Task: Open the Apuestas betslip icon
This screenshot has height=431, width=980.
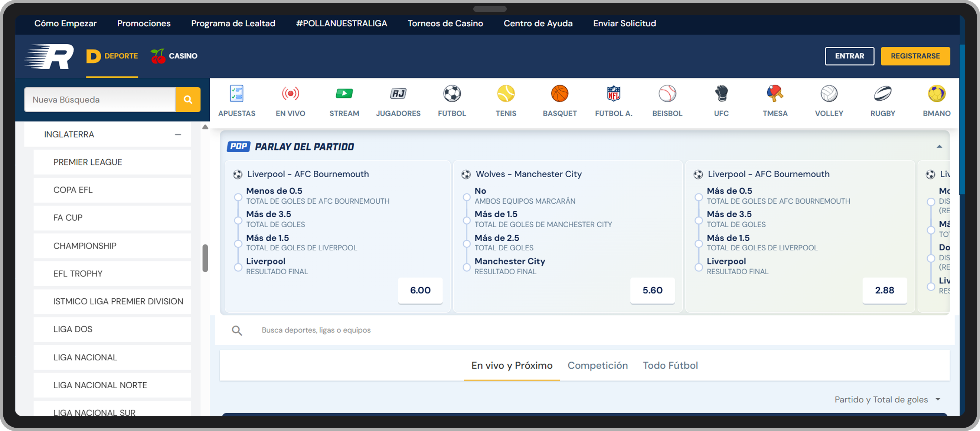Action: coord(236,94)
